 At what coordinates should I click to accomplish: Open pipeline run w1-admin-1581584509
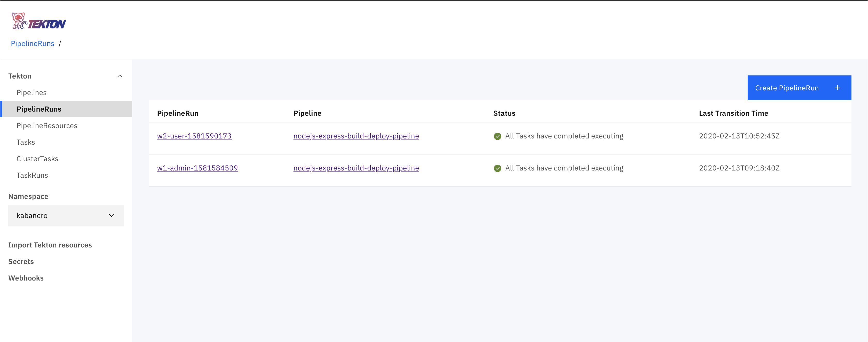coord(197,168)
